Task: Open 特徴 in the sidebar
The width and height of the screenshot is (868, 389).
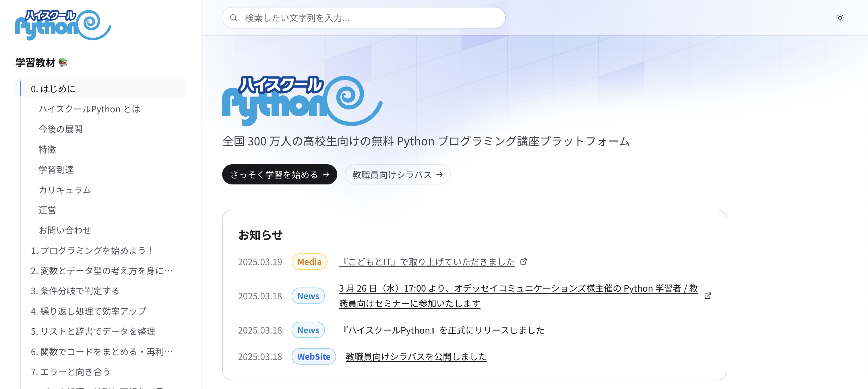Action: 47,149
